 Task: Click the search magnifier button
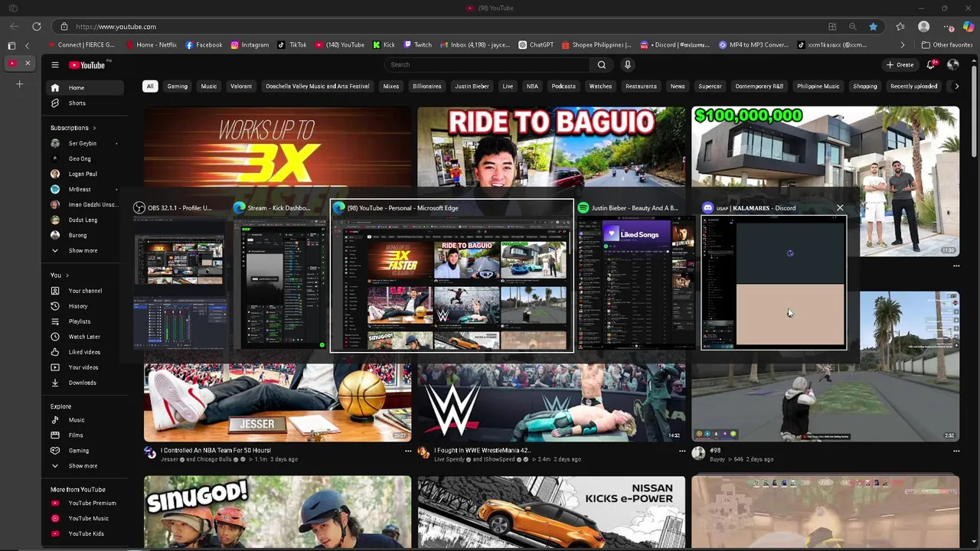point(602,65)
